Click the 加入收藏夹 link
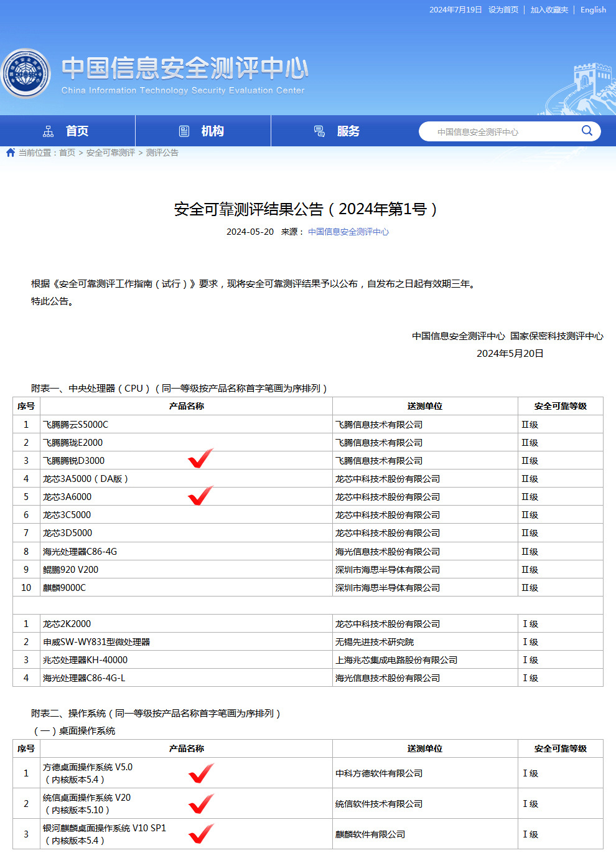 [549, 10]
